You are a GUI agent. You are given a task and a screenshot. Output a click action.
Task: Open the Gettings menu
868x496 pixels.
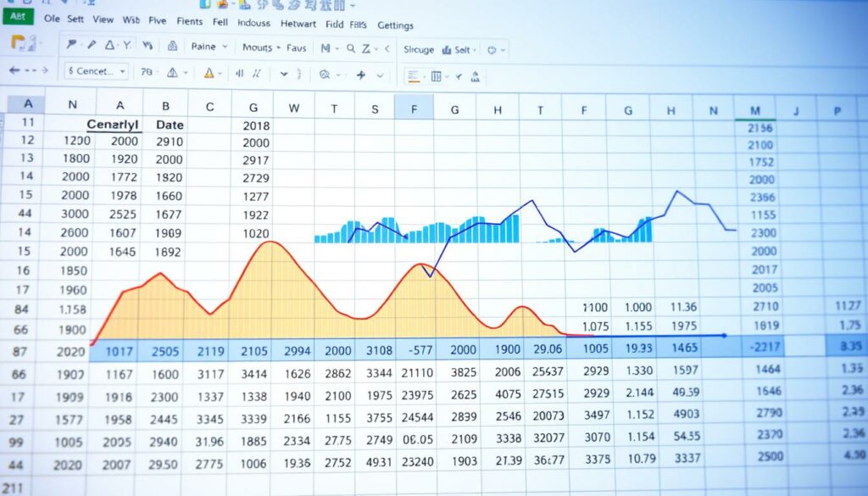pyautogui.click(x=394, y=25)
